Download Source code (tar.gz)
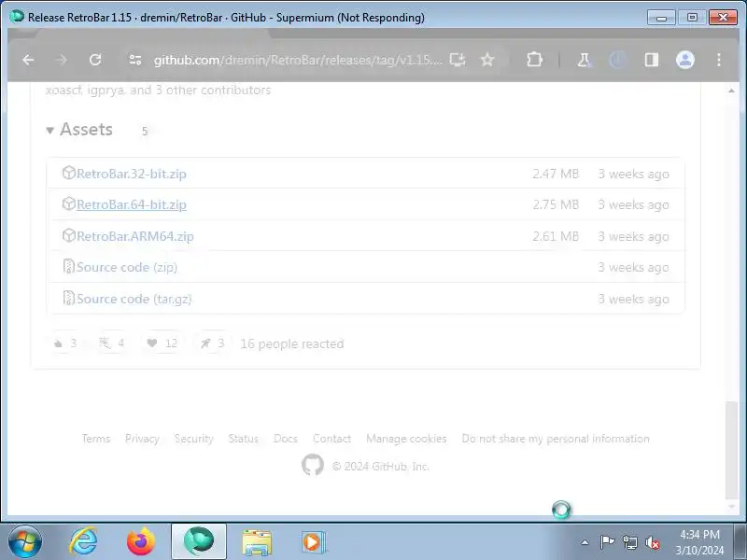The image size is (747, 560). [x=134, y=299]
